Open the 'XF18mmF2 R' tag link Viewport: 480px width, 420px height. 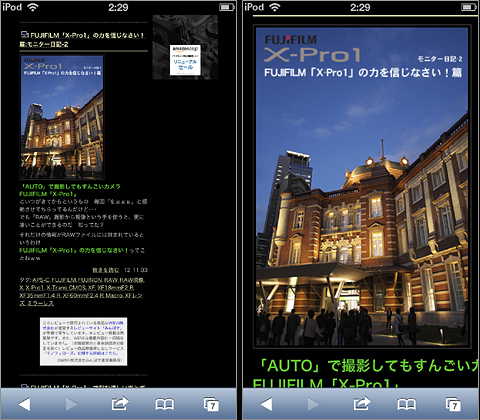tap(116, 288)
